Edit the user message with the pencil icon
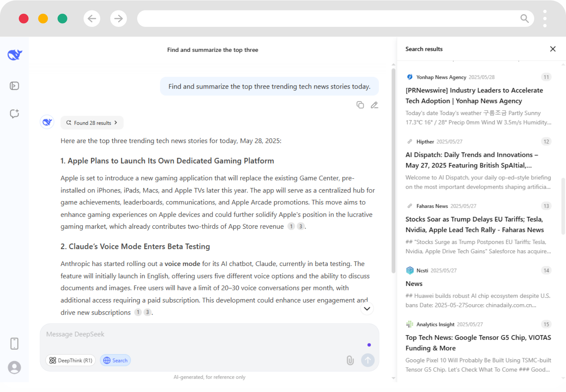 point(374,105)
